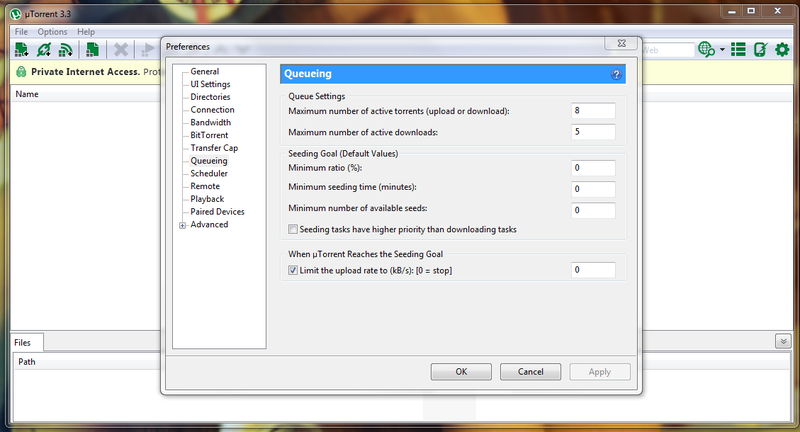
Task: Open the search provider dropdown arrow
Action: [722, 50]
